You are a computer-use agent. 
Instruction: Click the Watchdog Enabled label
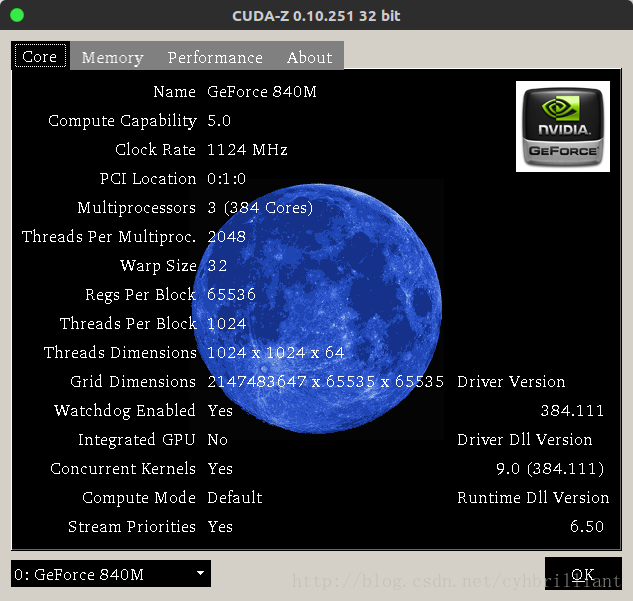tap(125, 411)
